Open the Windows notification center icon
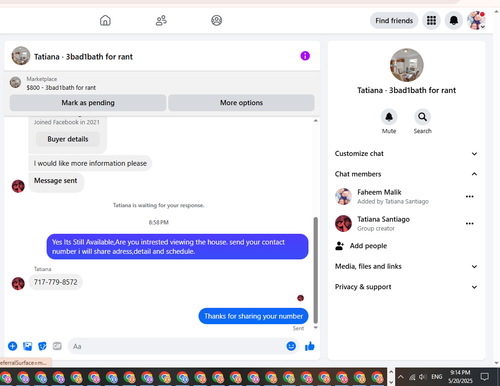The image size is (500, 386). coord(484,377)
